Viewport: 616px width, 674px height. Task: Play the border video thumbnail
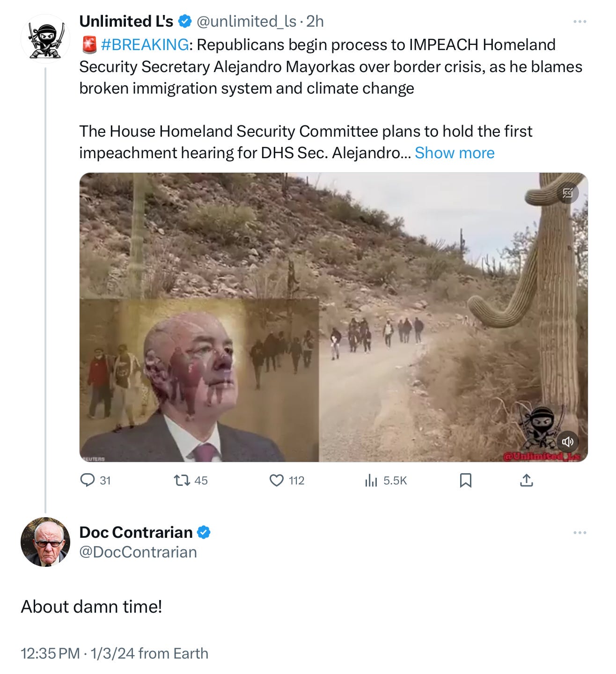[x=334, y=317]
